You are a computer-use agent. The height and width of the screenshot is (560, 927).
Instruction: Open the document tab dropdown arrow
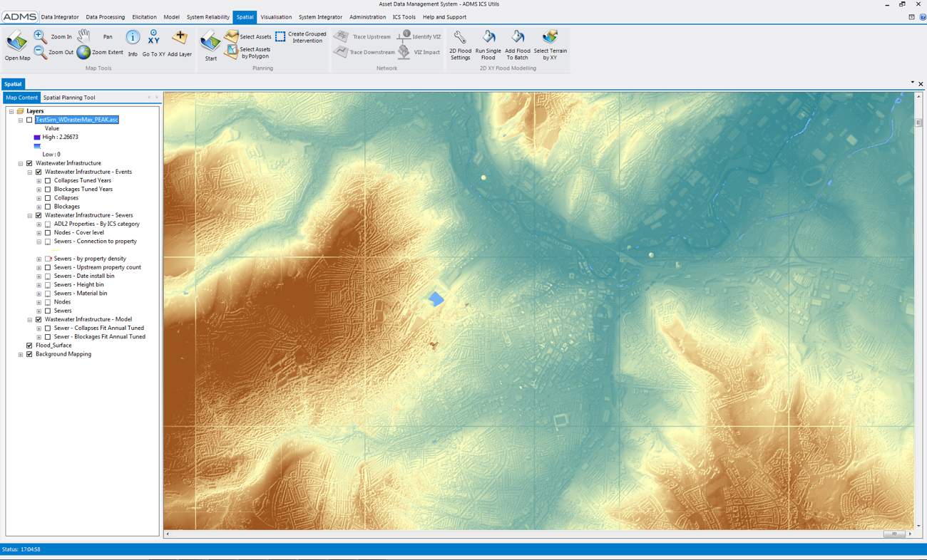pyautogui.click(x=912, y=83)
